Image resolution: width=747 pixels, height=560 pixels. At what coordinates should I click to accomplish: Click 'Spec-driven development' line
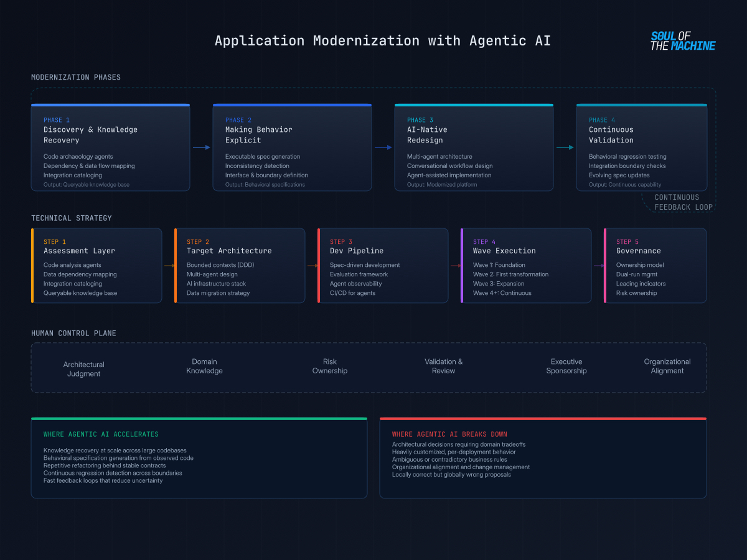(x=365, y=265)
